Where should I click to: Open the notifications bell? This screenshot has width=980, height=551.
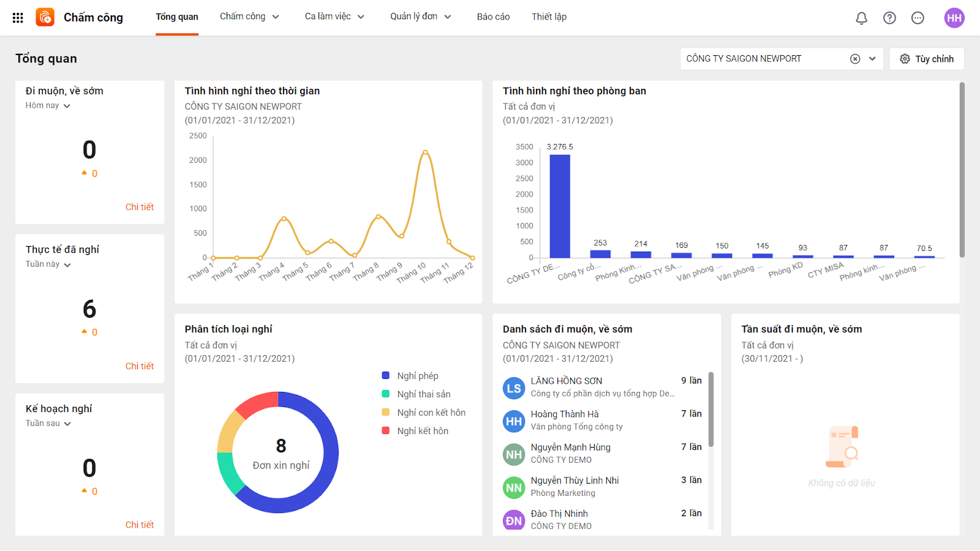click(x=861, y=18)
